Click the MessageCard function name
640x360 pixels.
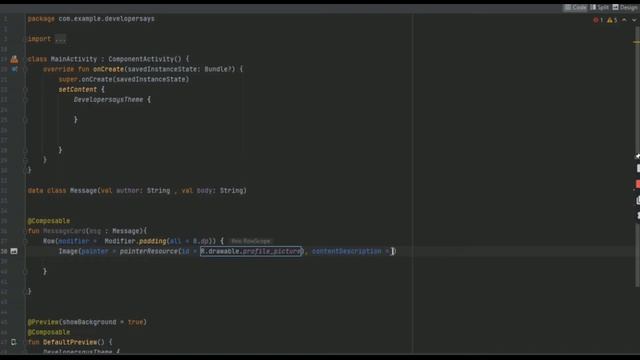64,231
